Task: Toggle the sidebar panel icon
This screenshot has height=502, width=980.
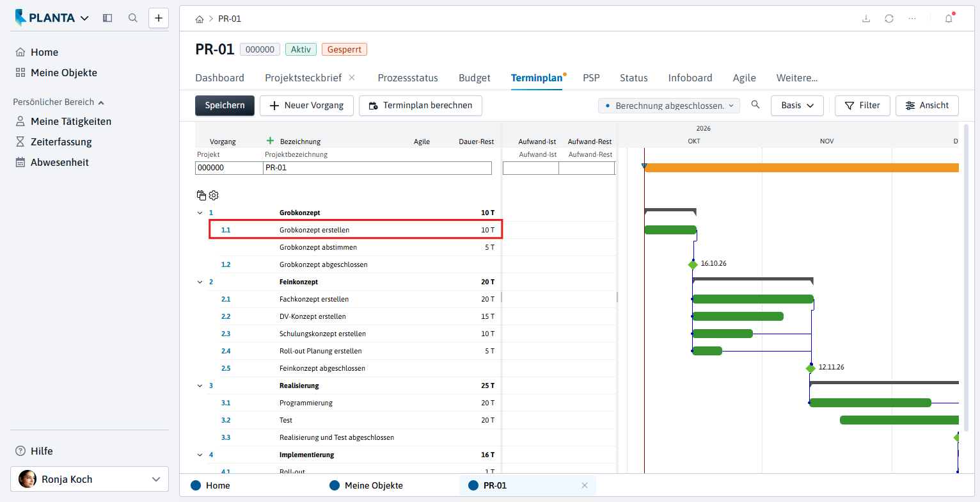Action: 107,18
